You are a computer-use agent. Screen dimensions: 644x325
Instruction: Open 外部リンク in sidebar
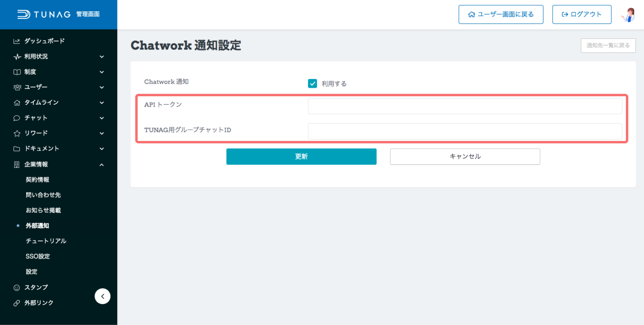point(39,302)
